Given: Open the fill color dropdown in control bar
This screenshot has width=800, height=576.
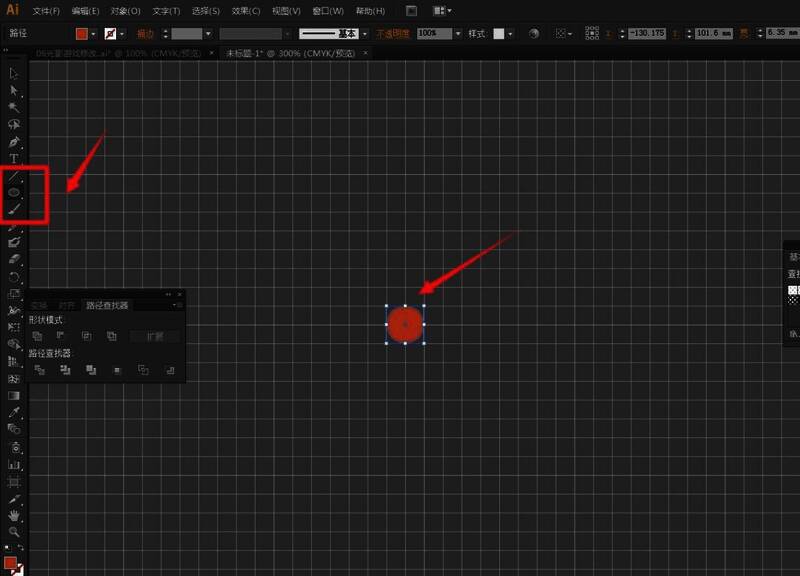Looking at the screenshot, I should (95, 33).
